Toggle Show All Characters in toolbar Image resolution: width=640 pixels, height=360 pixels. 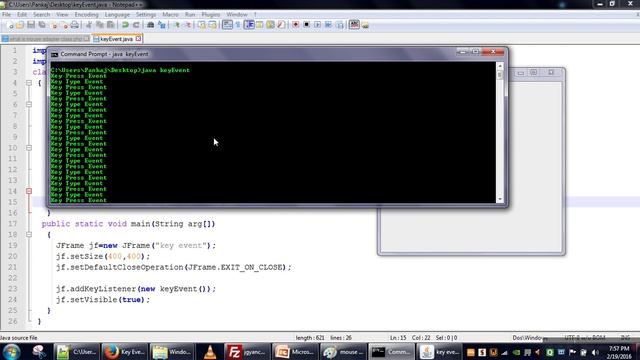(238, 25)
